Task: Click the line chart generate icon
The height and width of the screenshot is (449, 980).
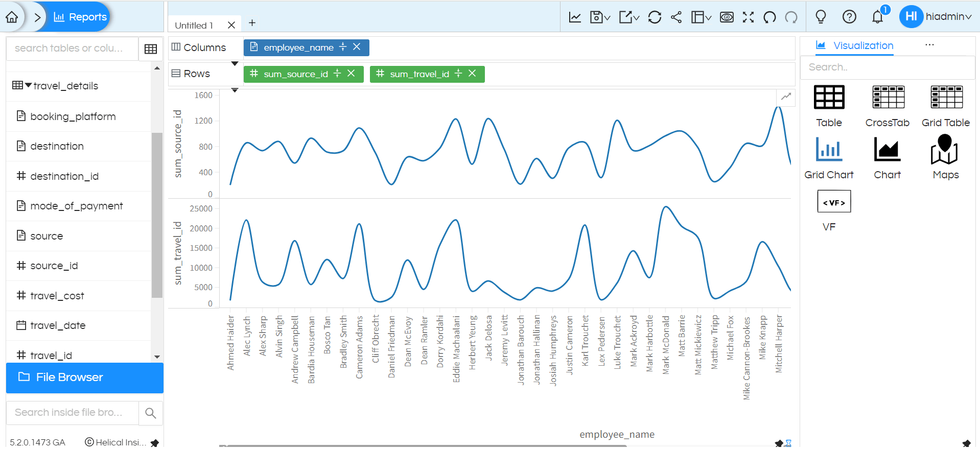Action: point(575,17)
